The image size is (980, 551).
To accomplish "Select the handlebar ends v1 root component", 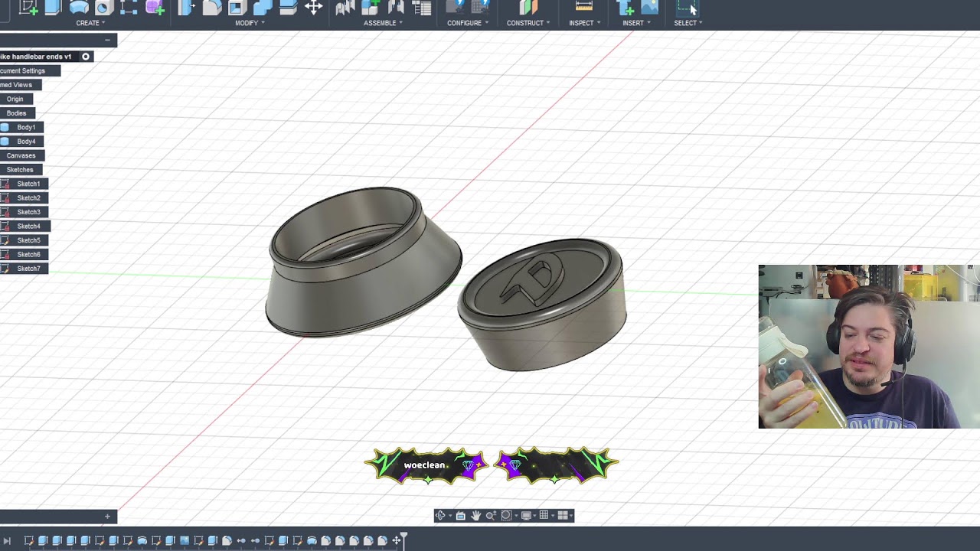I will 36,57.
